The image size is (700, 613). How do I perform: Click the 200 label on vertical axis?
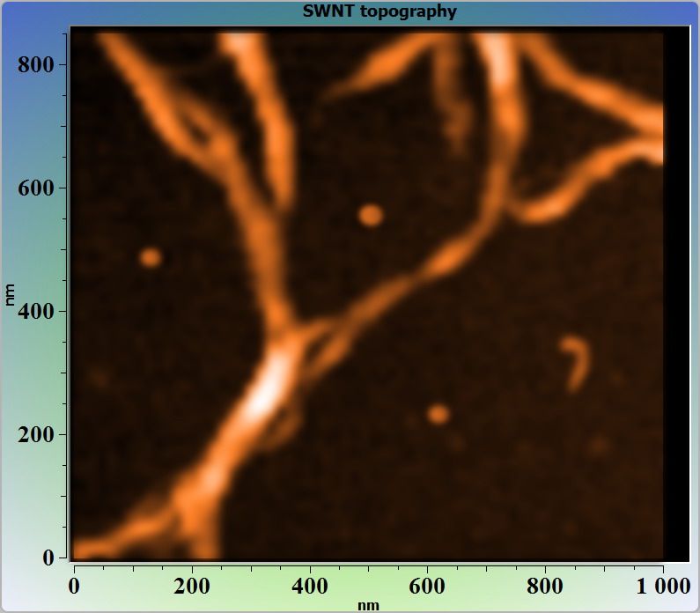pos(37,434)
